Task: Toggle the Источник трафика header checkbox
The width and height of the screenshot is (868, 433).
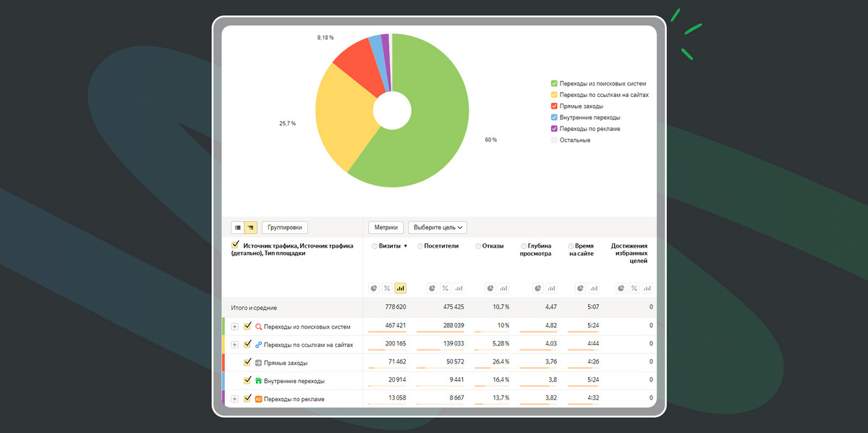Action: click(x=235, y=245)
